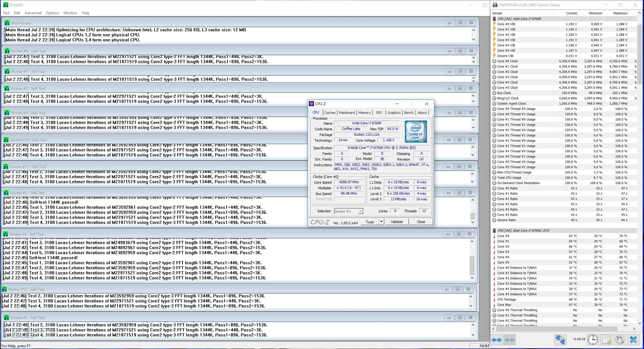The height and width of the screenshot is (349, 644).
Task: Click the Validate button in CPU-Z
Action: (396, 222)
